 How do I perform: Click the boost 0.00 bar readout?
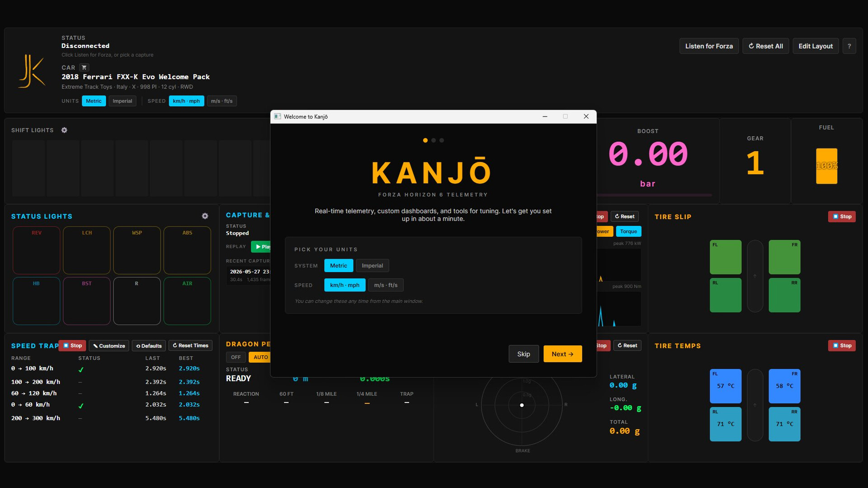pyautogui.click(x=648, y=154)
